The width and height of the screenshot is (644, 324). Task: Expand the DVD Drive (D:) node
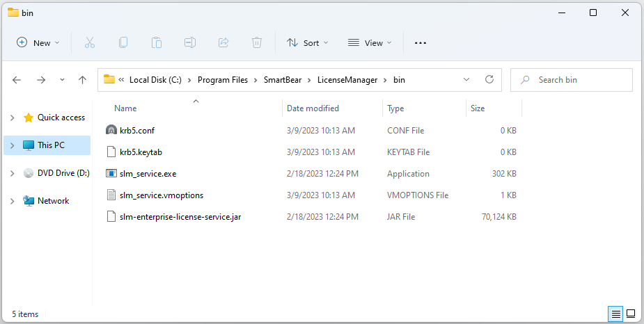click(x=12, y=173)
